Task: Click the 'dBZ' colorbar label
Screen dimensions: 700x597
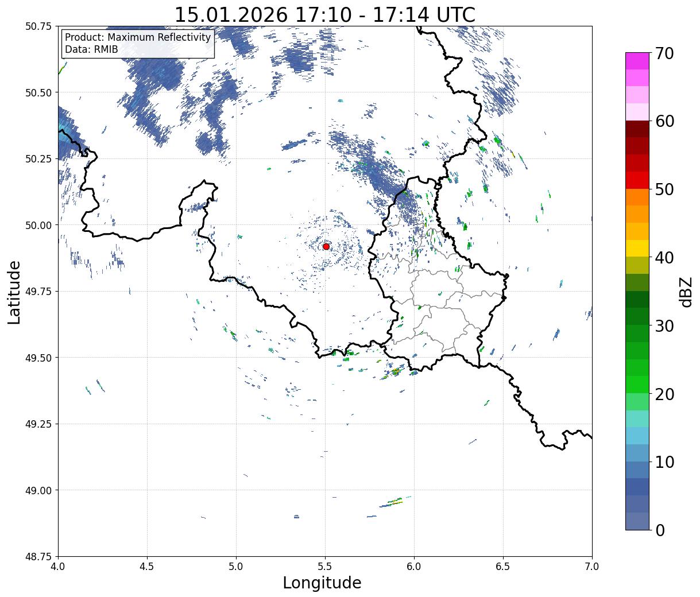Action: [686, 291]
